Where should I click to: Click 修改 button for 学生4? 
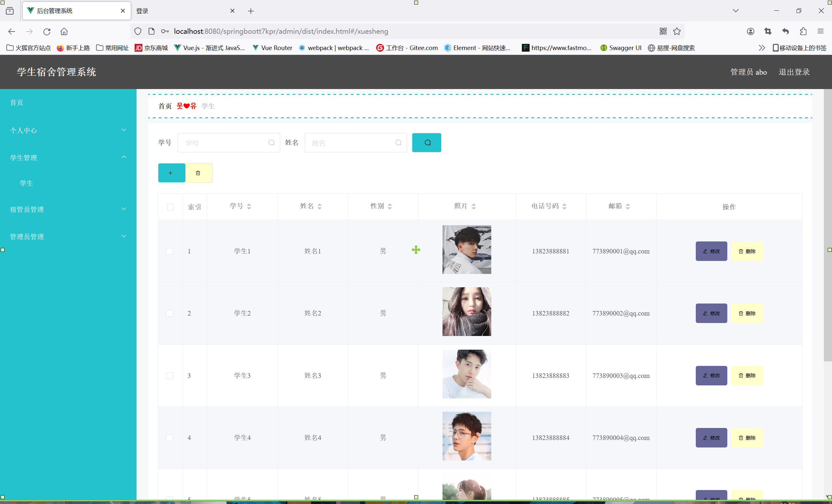pyautogui.click(x=711, y=438)
